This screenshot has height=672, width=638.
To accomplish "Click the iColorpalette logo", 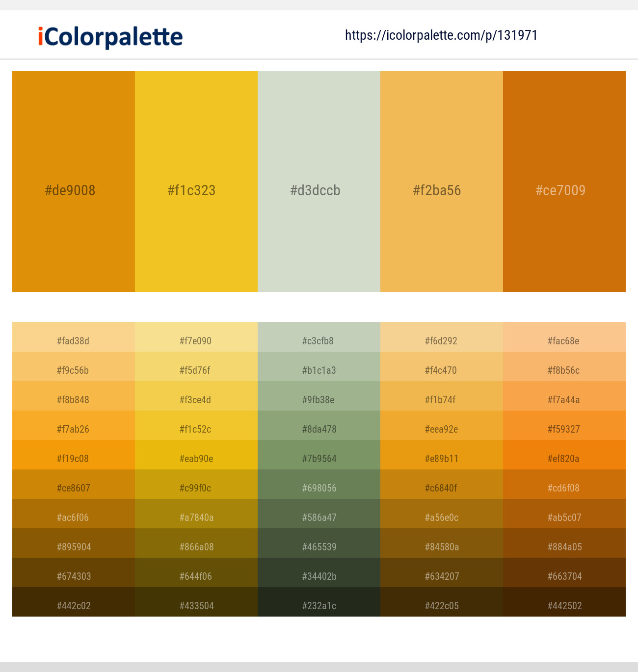I will pos(110,37).
